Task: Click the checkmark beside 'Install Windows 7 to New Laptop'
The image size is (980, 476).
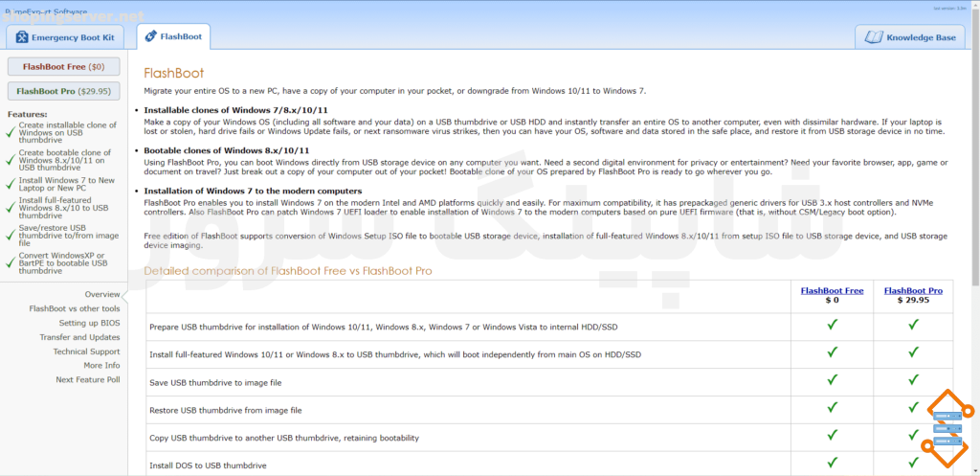Action: (x=10, y=184)
